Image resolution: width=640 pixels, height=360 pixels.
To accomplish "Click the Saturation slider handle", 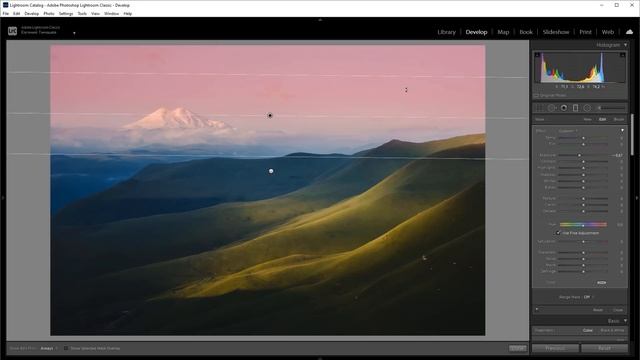I will tap(583, 242).
